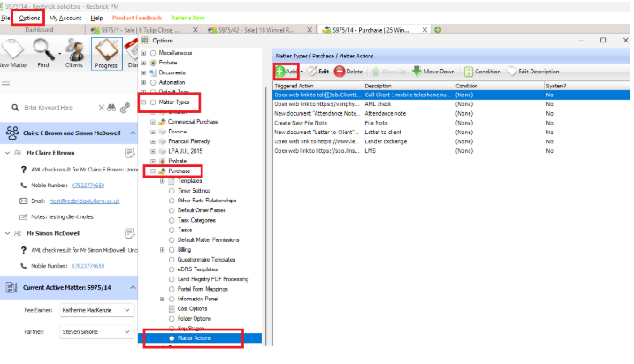Image resolution: width=634 pixels, height=364 pixels.
Task: Switch to the S975/14 Purchase tab
Action: click(370, 30)
